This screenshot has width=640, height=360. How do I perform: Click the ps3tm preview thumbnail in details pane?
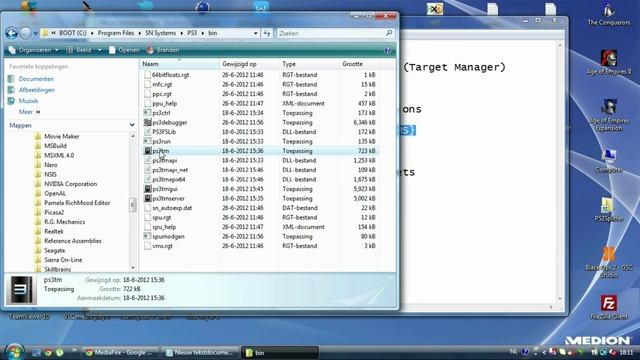21,290
